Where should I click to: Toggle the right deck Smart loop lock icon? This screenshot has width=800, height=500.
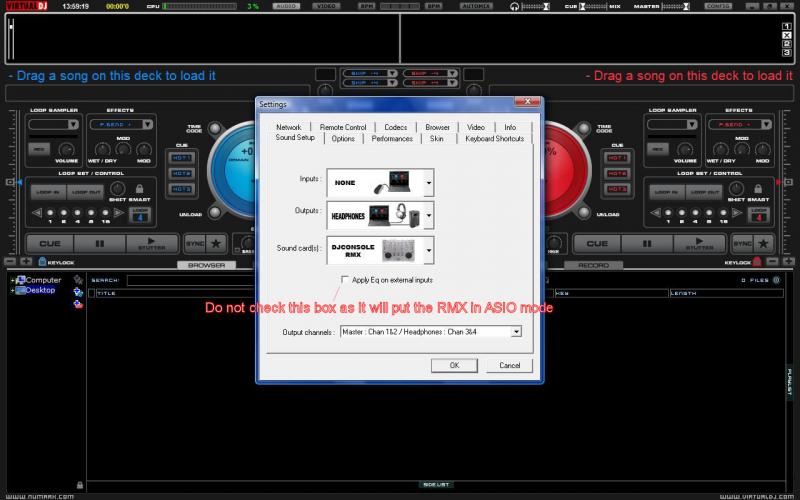(758, 189)
